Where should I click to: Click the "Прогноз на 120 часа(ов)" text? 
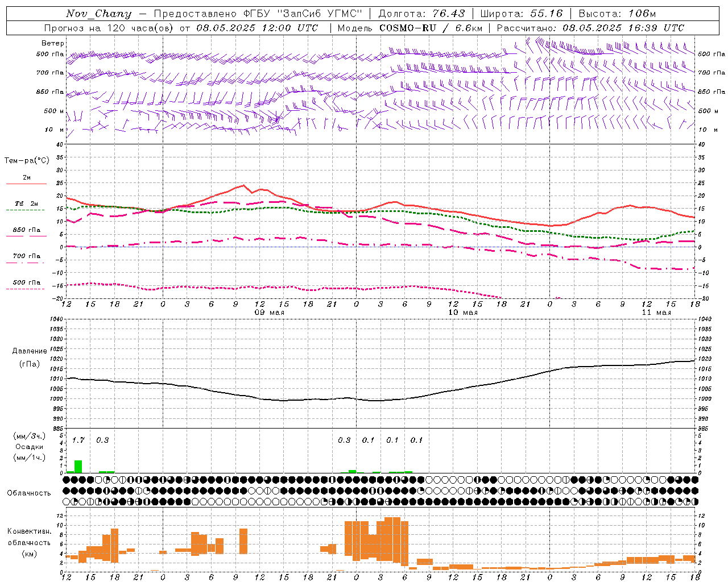[109, 28]
